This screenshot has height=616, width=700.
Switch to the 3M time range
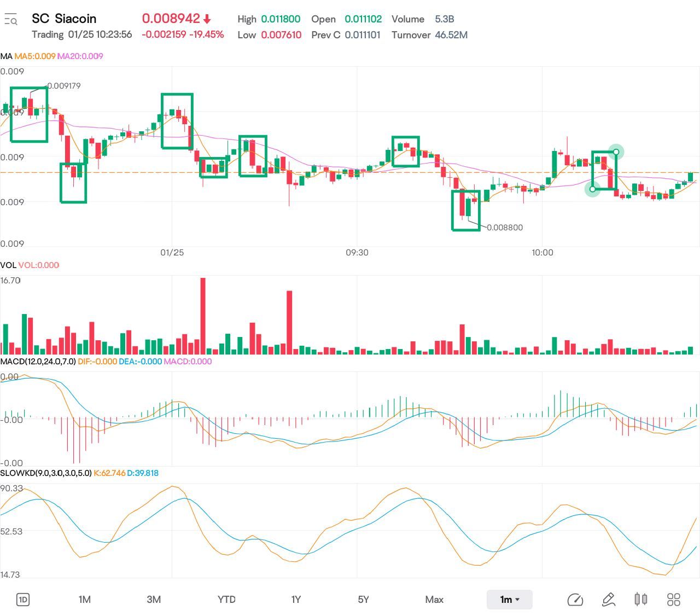[x=154, y=600]
